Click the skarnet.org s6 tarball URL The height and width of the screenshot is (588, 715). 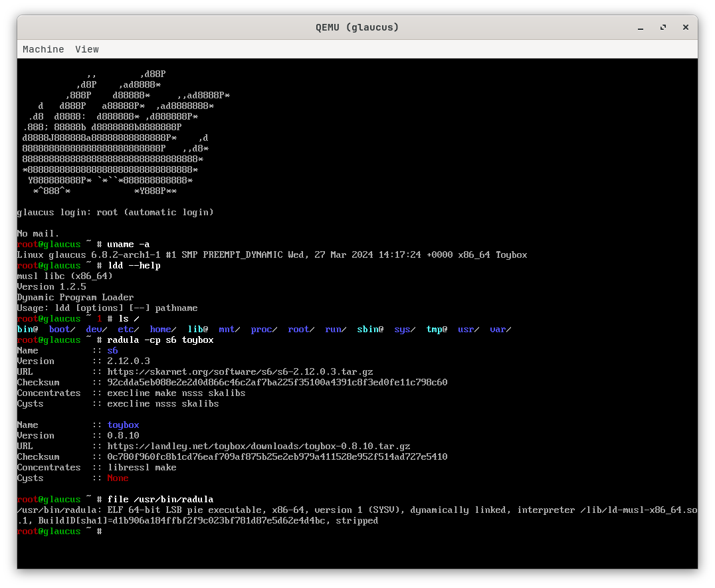(x=240, y=372)
